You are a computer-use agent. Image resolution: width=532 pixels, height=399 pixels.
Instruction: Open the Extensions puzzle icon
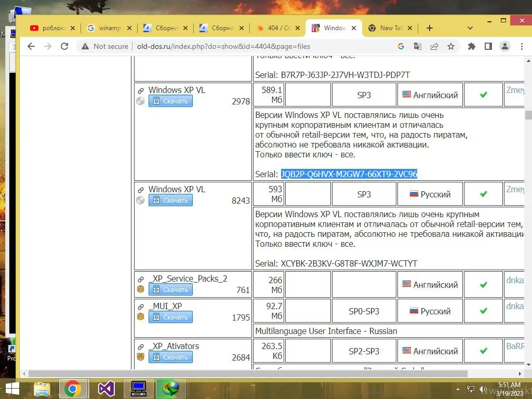472,46
